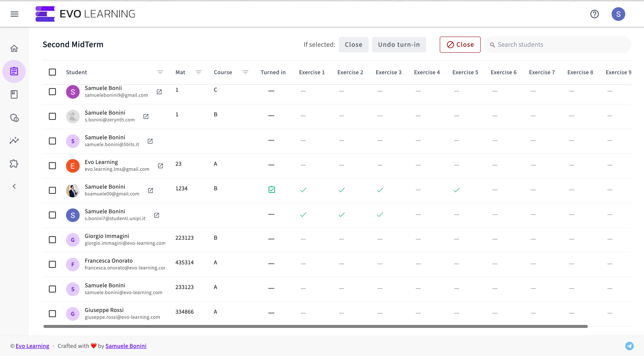Click the Telegram icon in footer

[629, 346]
